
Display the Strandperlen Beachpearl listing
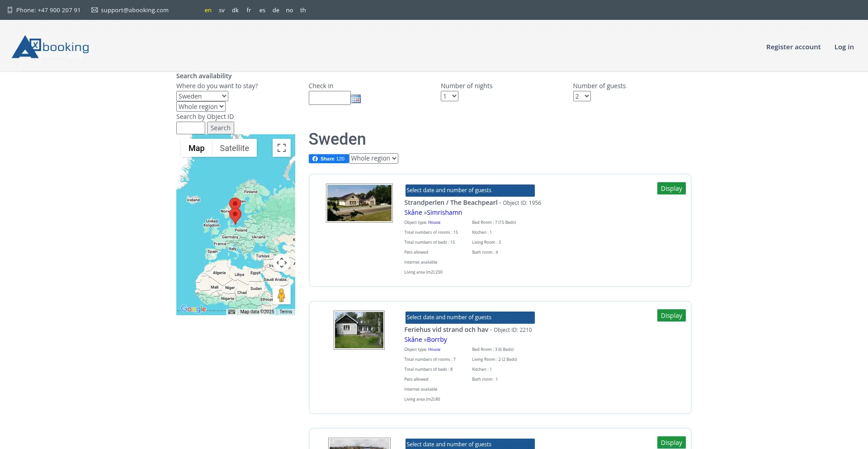(671, 189)
